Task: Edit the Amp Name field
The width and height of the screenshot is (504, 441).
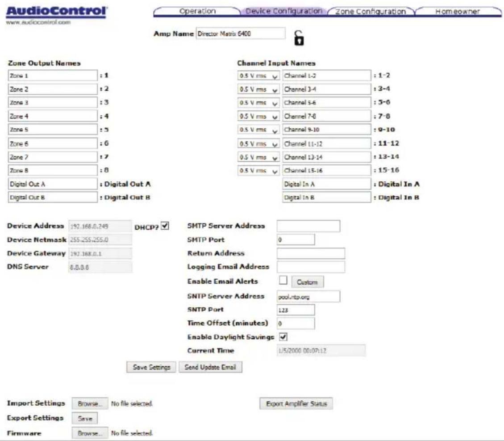Action: [x=241, y=34]
